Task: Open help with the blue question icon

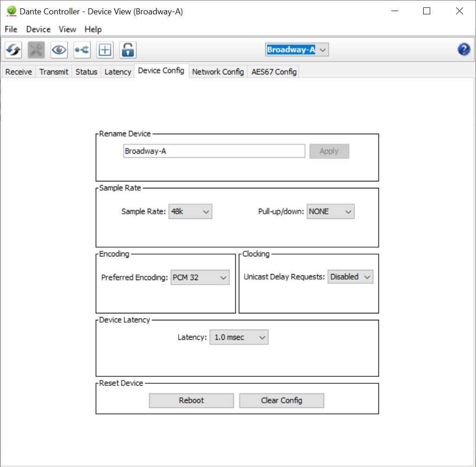Action: click(463, 49)
